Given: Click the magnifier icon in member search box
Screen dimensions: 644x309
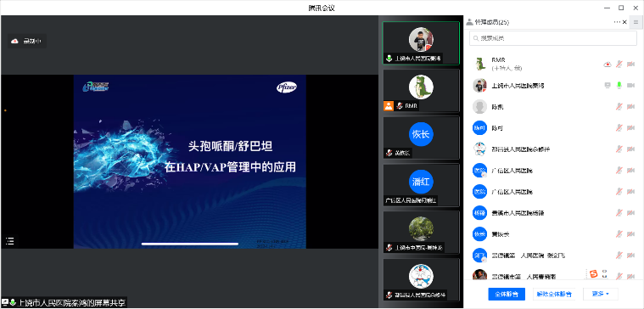Looking at the screenshot, I should [476, 38].
